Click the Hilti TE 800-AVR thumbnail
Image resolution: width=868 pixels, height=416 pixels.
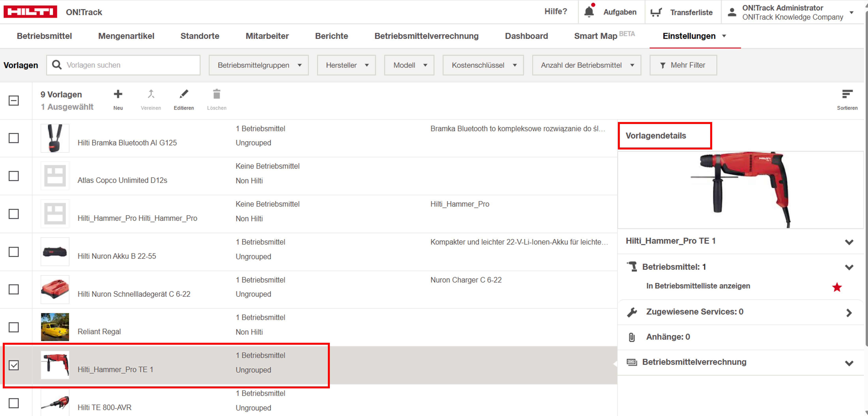click(x=55, y=403)
